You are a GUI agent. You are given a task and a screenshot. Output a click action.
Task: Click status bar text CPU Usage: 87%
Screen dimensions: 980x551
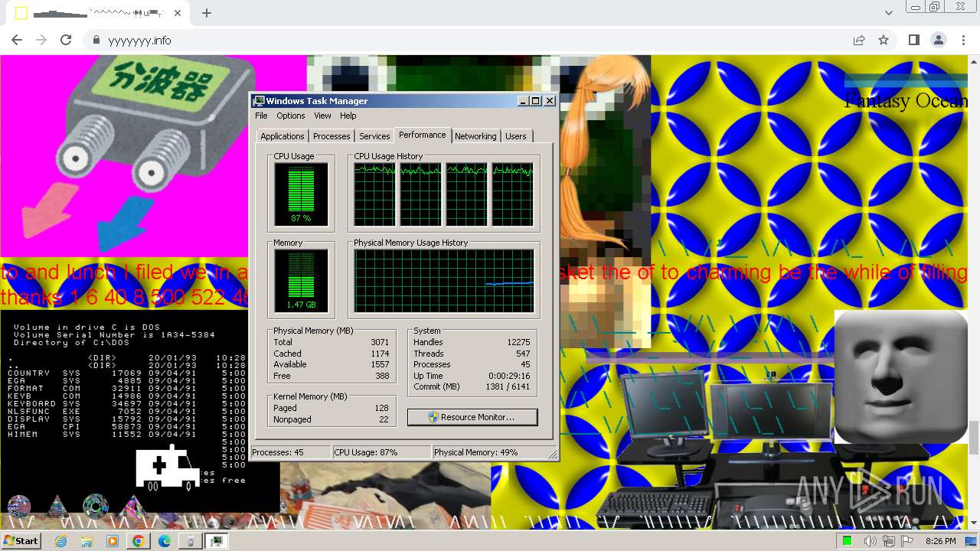(366, 452)
